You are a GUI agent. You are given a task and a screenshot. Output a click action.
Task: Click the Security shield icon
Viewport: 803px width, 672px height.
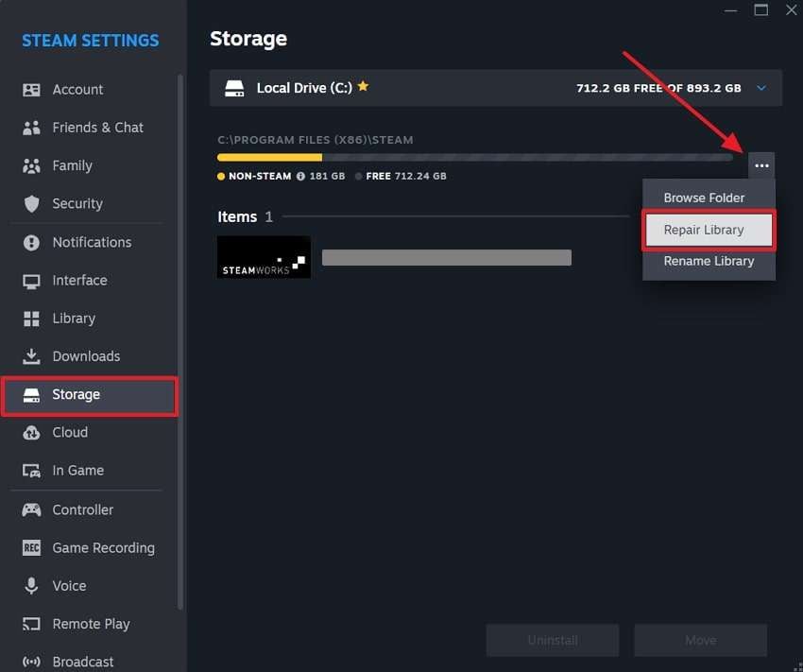tap(31, 204)
